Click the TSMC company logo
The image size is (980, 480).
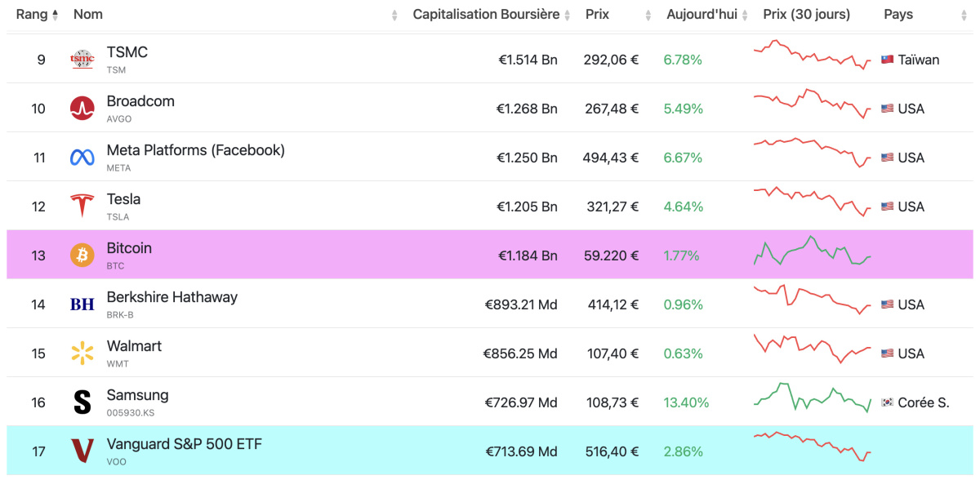(x=82, y=59)
